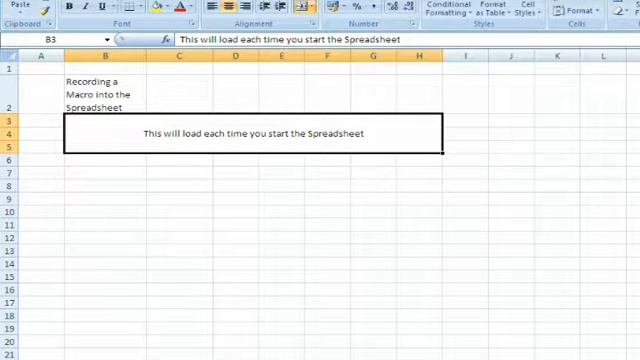640x360 pixels.
Task: Select row 20 header
Action: [x=9, y=342]
